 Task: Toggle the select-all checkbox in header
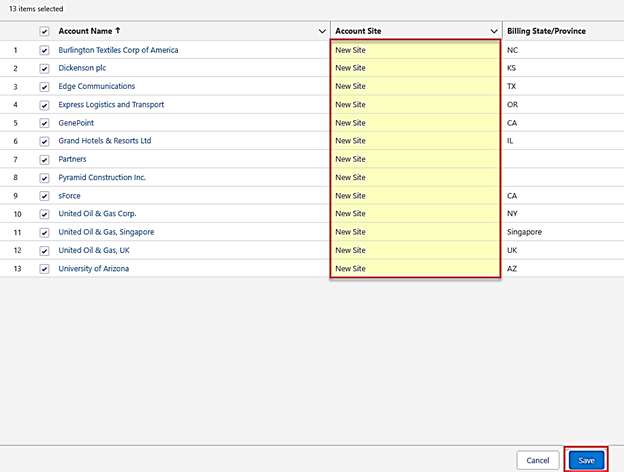tap(44, 31)
